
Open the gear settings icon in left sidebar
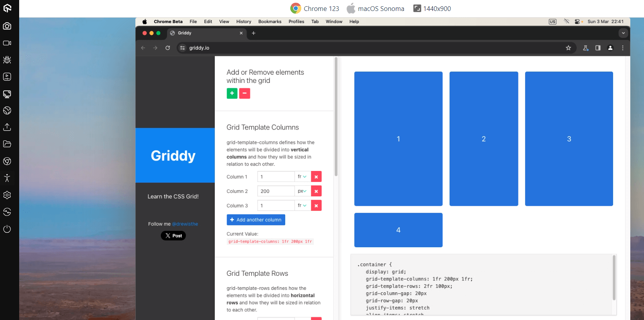click(7, 195)
